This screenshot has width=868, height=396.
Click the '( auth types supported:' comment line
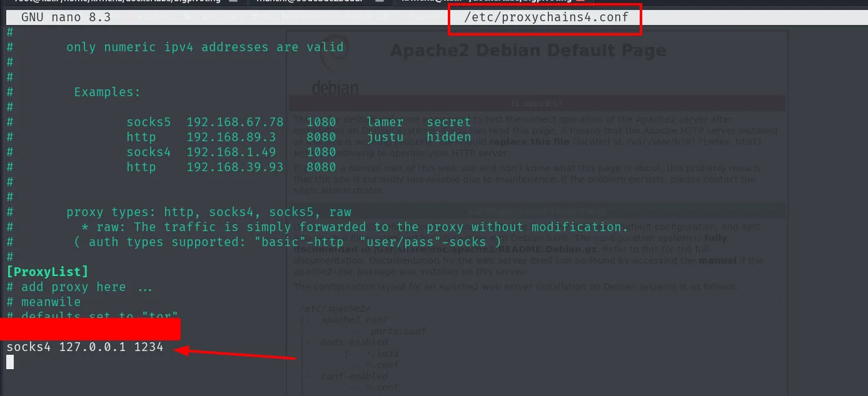[x=288, y=242]
